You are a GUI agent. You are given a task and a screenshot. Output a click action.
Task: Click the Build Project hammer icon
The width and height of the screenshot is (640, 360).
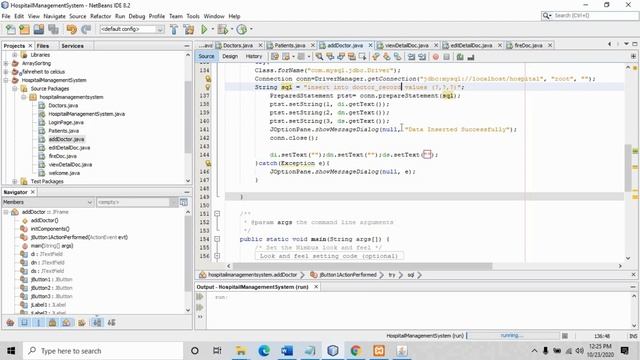[174, 29]
